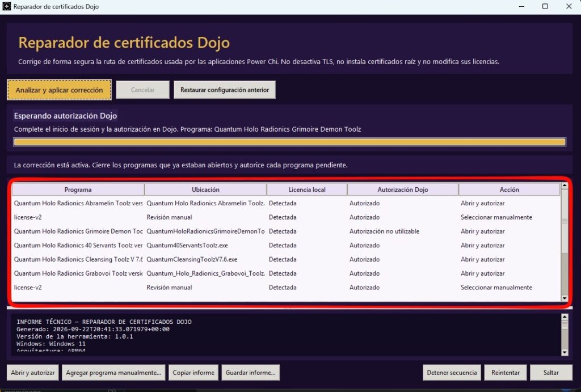The image size is (581, 392).
Task: Close the Reparador de certificados Dojo window
Action: (x=569, y=6)
